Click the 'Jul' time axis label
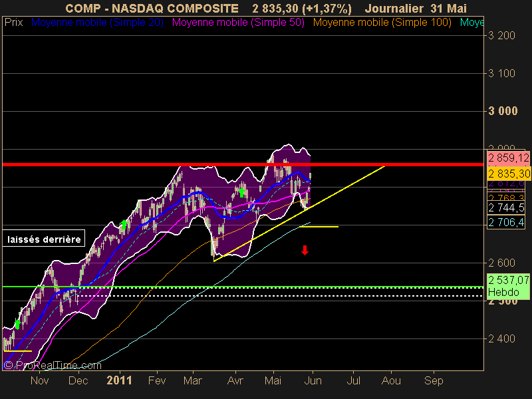532x399 pixels. [353, 380]
